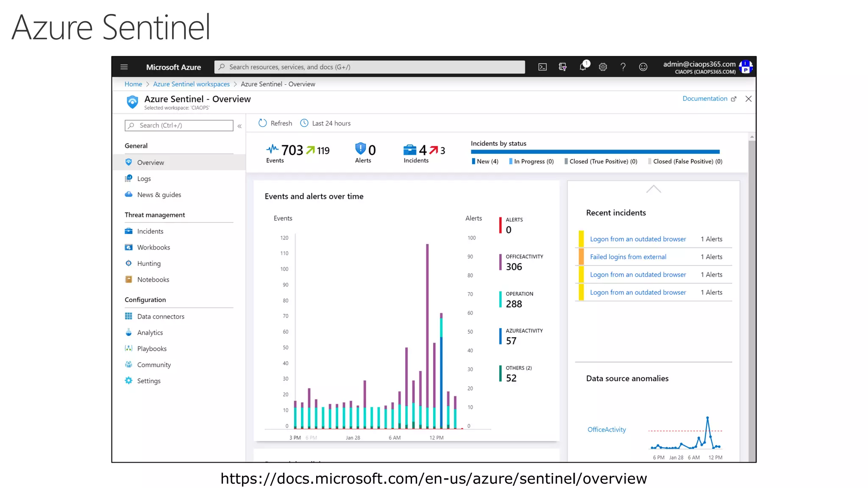Screen dimensions: 868x488
Task: Click the Settings gear in sidebar
Action: (x=128, y=380)
